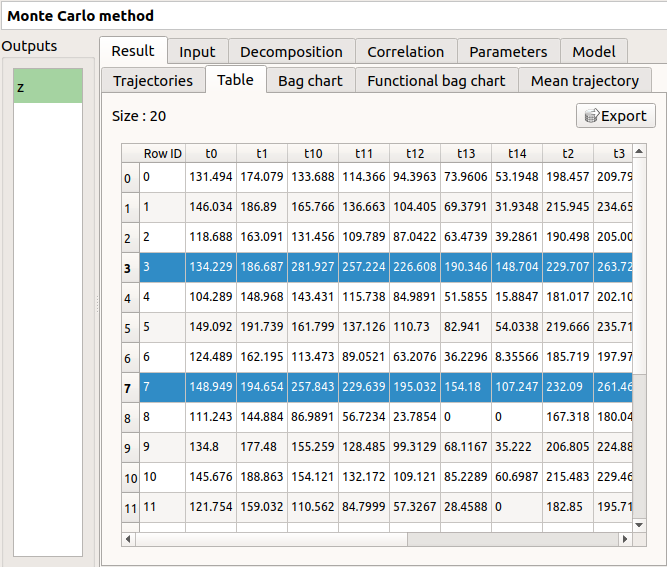Select row header number 7

point(128,388)
